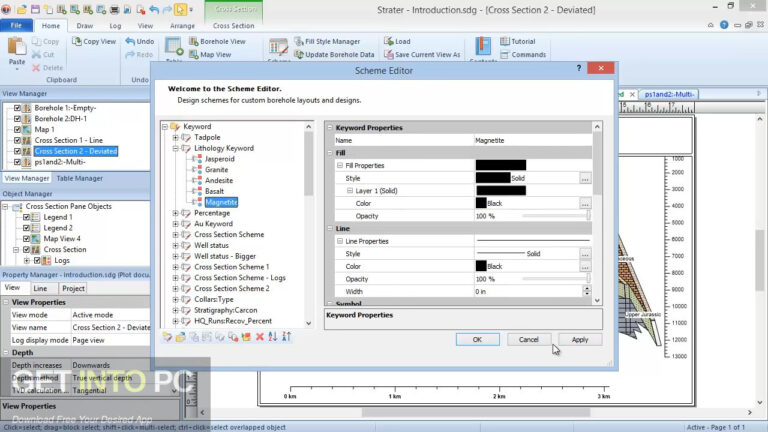The width and height of the screenshot is (768, 432).
Task: Click the red X delete icon in Scheme Editor toolbar
Action: (x=260, y=336)
